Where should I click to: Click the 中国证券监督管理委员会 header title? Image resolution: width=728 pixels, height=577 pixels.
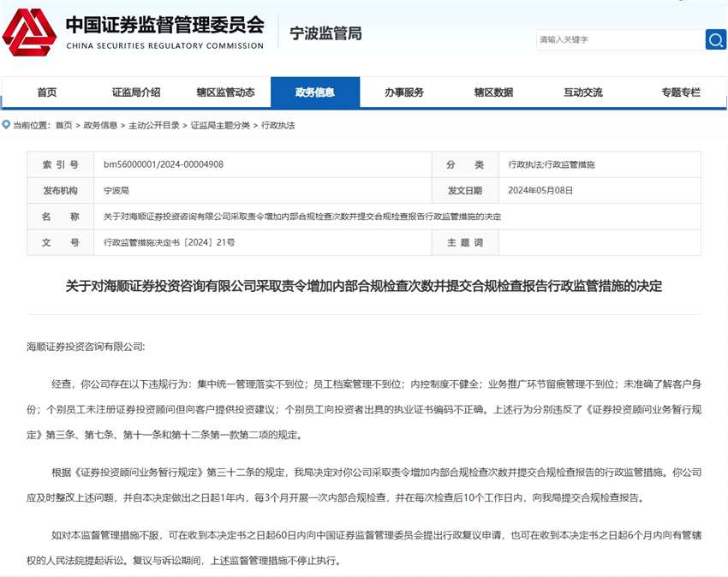click(x=164, y=25)
